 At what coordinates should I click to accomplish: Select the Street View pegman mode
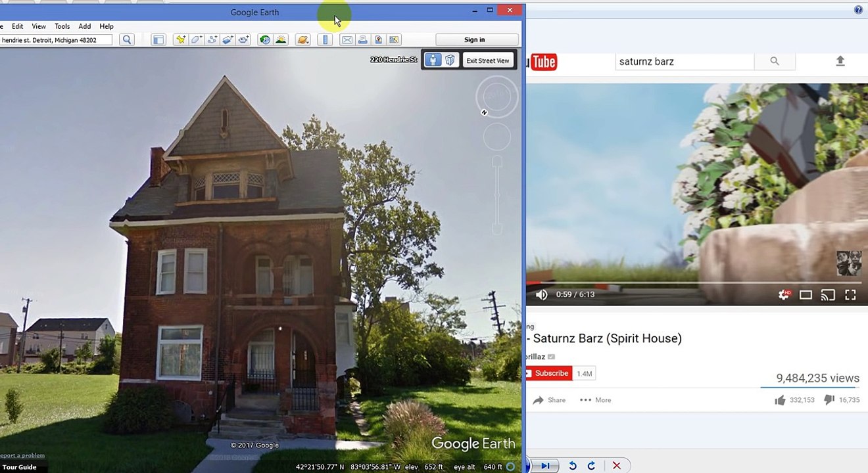point(432,60)
